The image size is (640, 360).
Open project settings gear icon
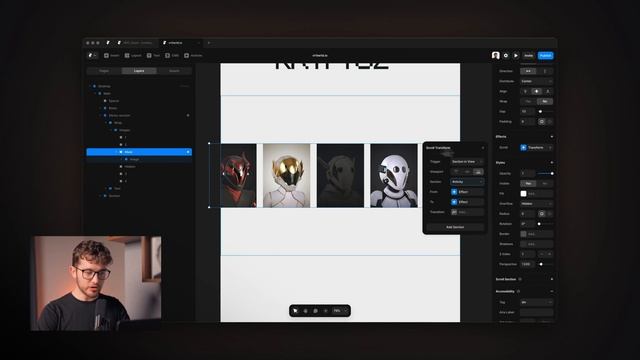coord(506,56)
